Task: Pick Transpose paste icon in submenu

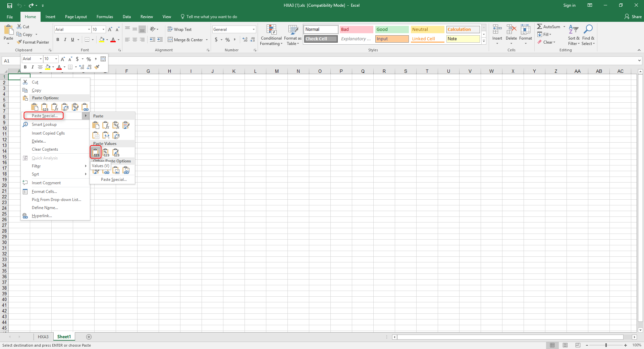Action: coord(116,135)
